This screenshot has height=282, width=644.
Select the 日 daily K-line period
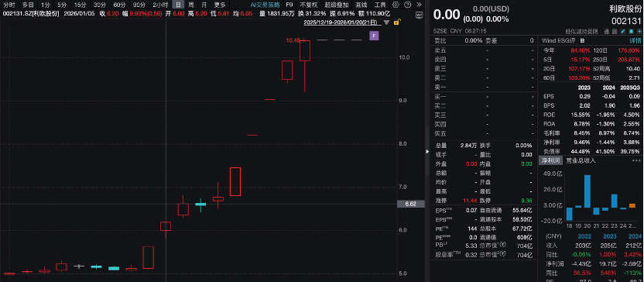coord(178,5)
